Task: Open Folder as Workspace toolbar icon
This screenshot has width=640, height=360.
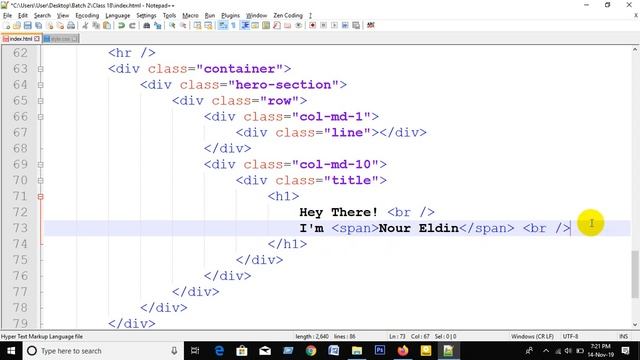Action: click(287, 25)
